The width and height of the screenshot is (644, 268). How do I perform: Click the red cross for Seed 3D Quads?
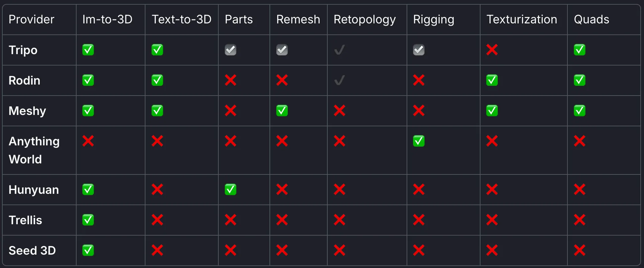[x=579, y=250]
